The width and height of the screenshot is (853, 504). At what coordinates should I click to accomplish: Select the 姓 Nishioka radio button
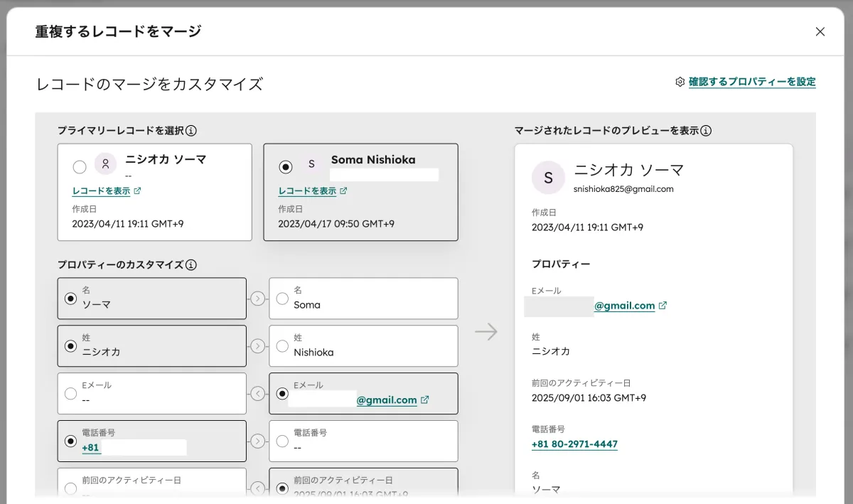tap(282, 345)
